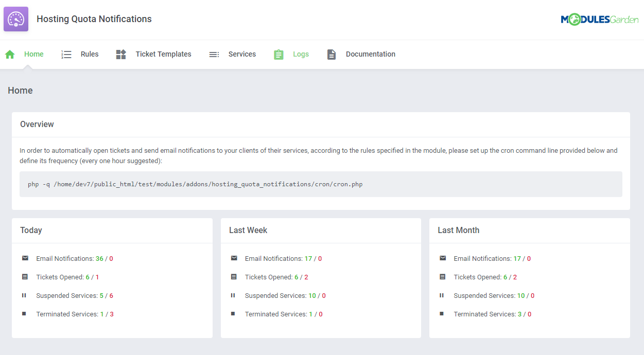Click Today's Email Notifications 36 / 0
Viewport: 644px width, 355px height.
tap(75, 259)
